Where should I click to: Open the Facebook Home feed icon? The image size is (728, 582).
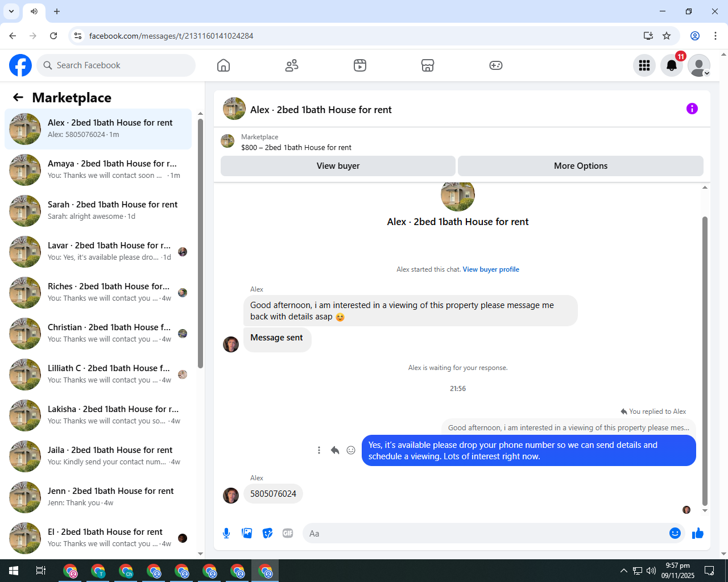click(x=224, y=65)
